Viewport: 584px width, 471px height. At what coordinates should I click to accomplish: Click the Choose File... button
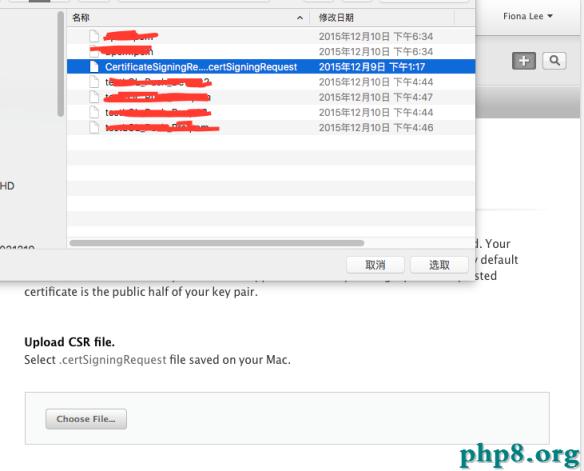tap(86, 419)
